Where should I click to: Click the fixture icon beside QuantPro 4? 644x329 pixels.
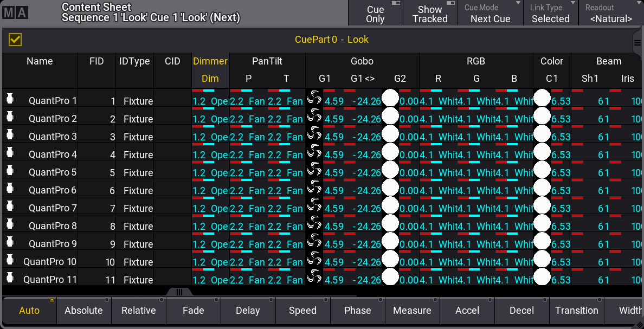[x=10, y=152]
